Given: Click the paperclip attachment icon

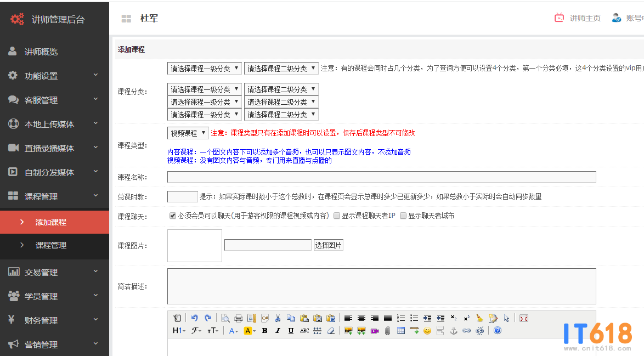Looking at the screenshot, I should 387,331.
